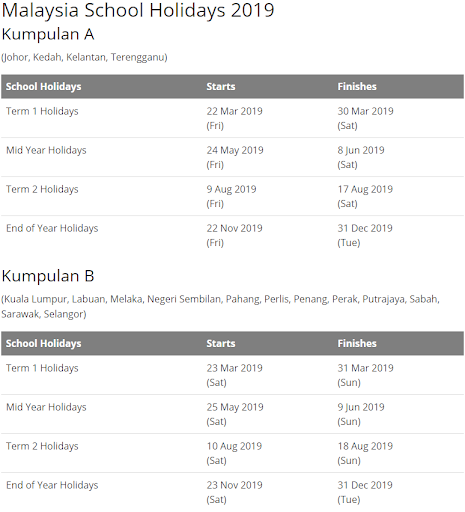
Task: Select the Kumpulan A heading
Action: (x=48, y=34)
